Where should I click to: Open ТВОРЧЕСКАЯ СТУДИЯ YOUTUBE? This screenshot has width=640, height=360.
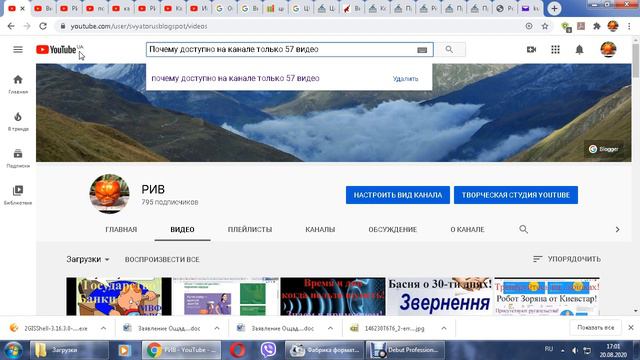[516, 195]
